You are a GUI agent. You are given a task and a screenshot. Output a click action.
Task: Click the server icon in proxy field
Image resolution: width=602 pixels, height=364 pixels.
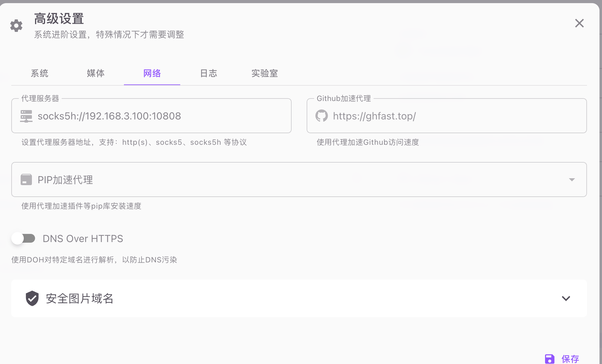click(26, 116)
